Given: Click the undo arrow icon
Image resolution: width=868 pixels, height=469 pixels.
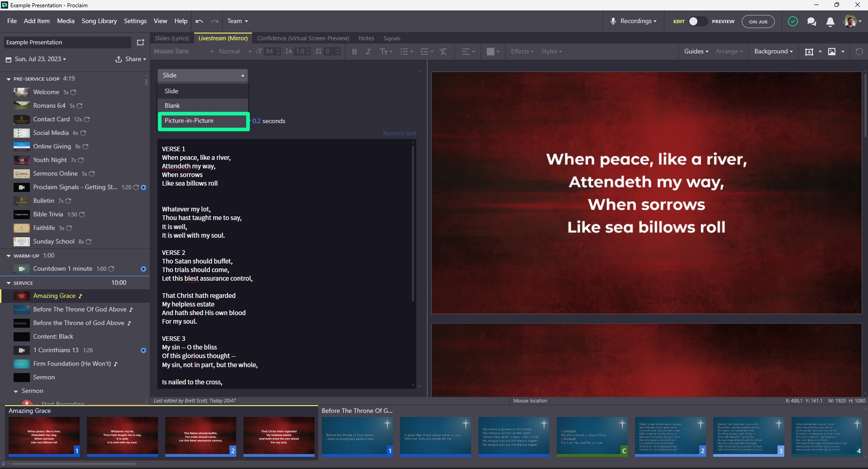Looking at the screenshot, I should (x=199, y=21).
